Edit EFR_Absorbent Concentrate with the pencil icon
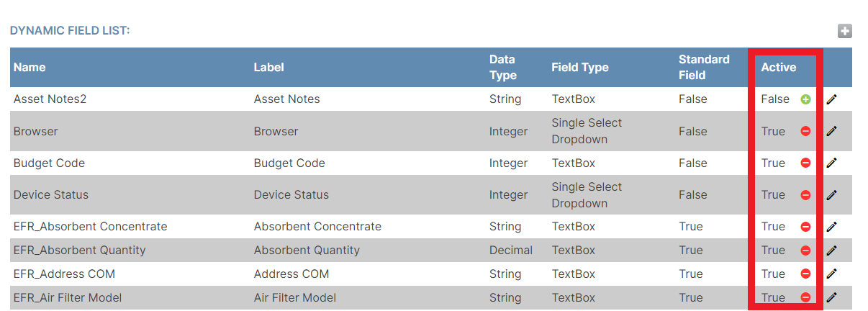 pyautogui.click(x=832, y=227)
